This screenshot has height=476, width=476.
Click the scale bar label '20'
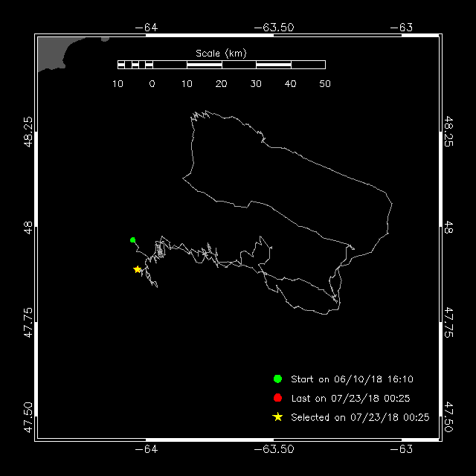tap(222, 84)
